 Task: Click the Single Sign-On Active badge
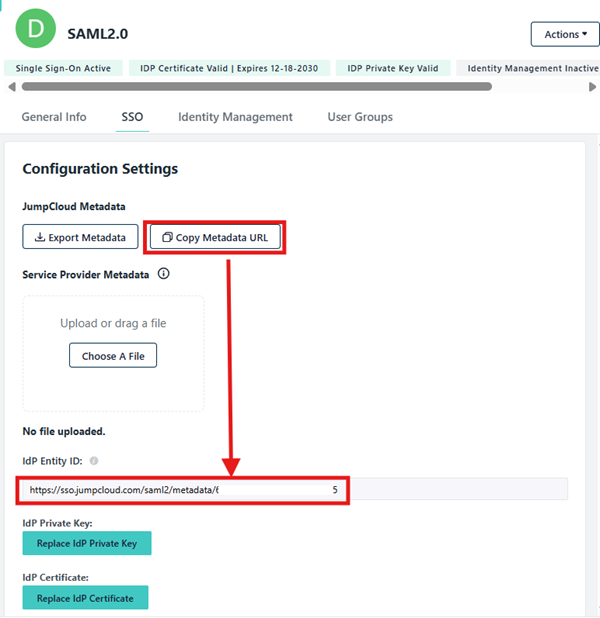[64, 68]
